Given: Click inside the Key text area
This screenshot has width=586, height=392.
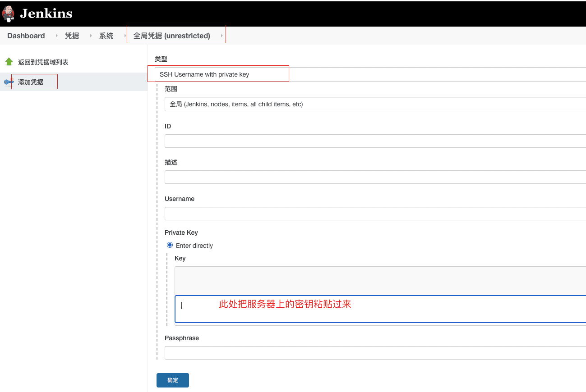Looking at the screenshot, I should (x=380, y=309).
